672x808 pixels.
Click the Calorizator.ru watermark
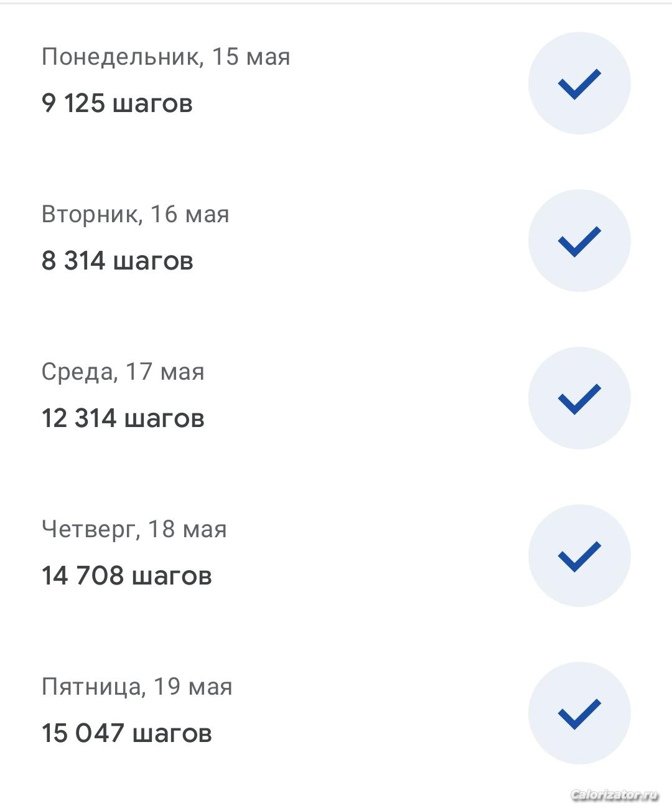click(x=614, y=795)
